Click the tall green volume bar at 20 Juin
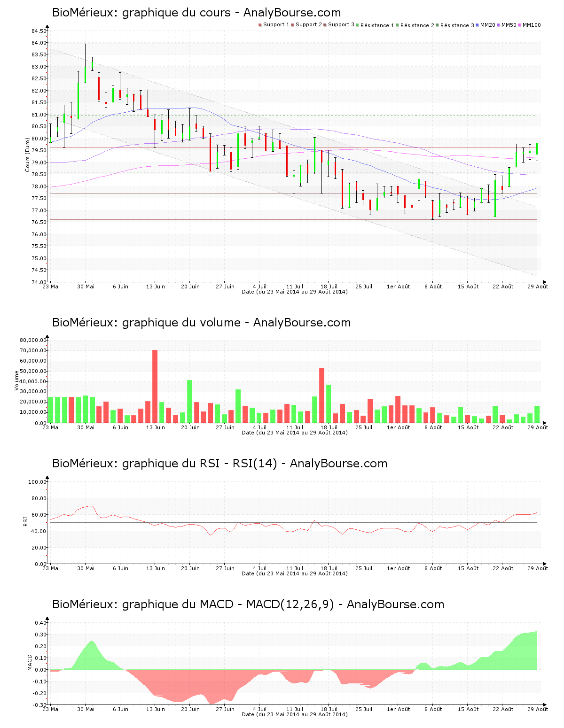564x728 pixels. point(189,402)
